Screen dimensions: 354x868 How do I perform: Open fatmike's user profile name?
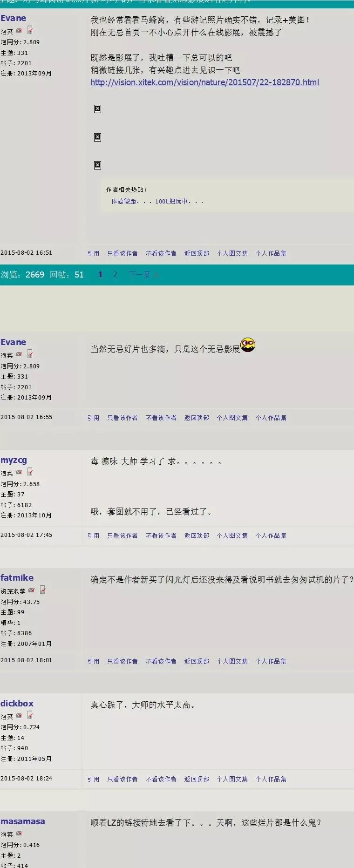(x=17, y=578)
